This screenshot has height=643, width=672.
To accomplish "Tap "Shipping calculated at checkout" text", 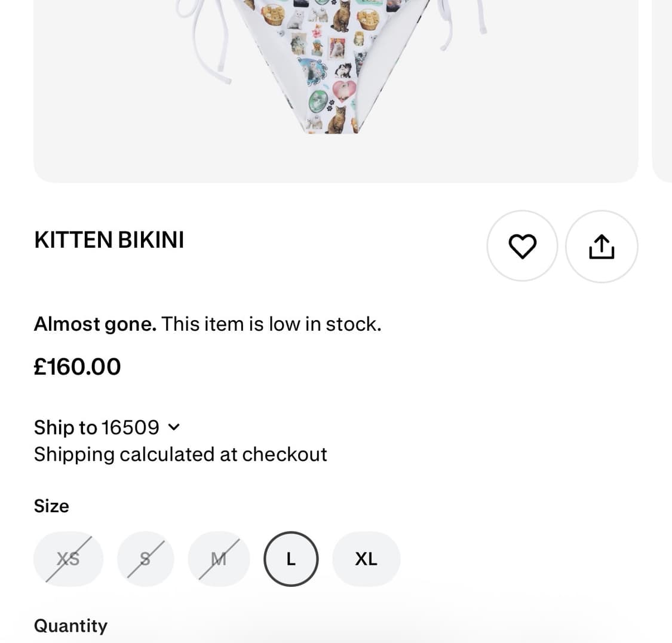I will pos(180,454).
